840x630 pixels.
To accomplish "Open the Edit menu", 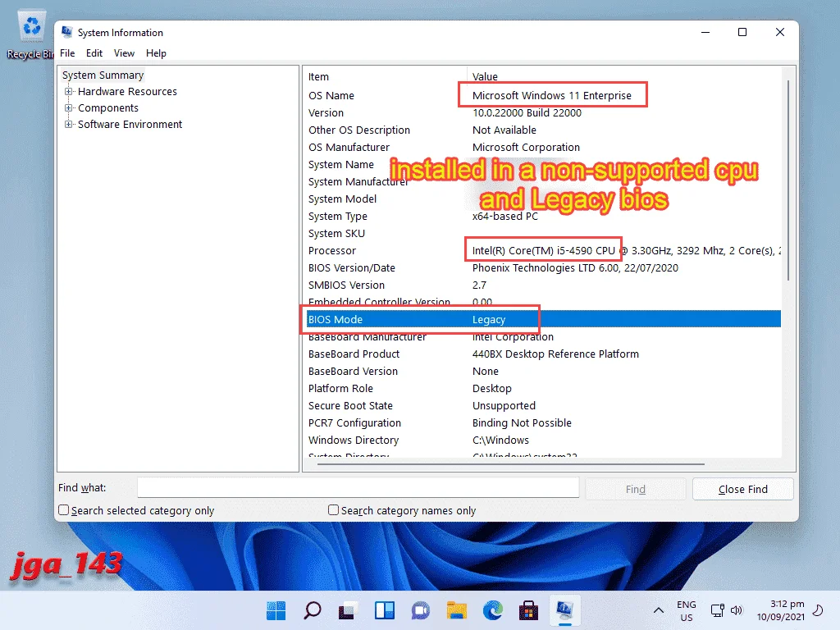I will (94, 53).
